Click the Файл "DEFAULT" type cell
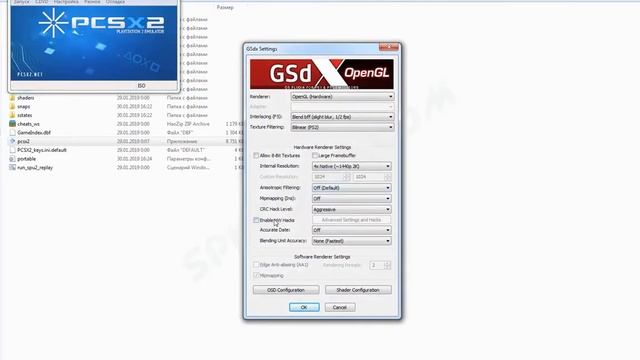 (x=186, y=150)
